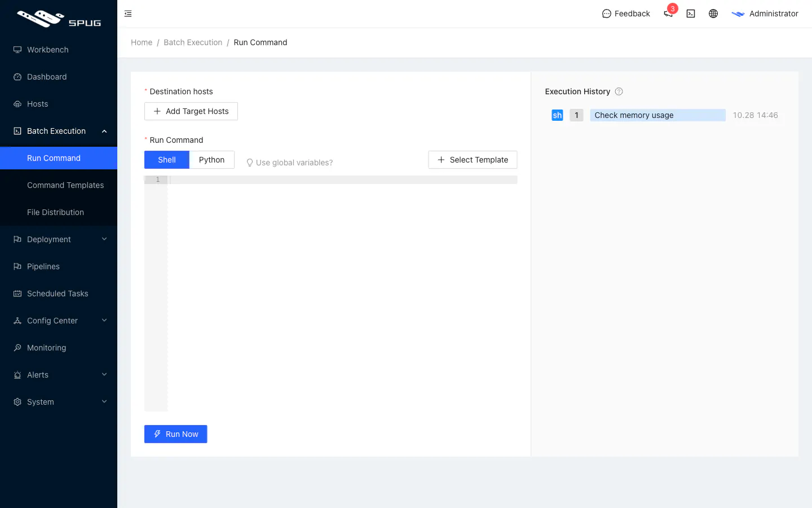812x508 pixels.
Task: Click the Dashboard gauge icon
Action: point(17,77)
